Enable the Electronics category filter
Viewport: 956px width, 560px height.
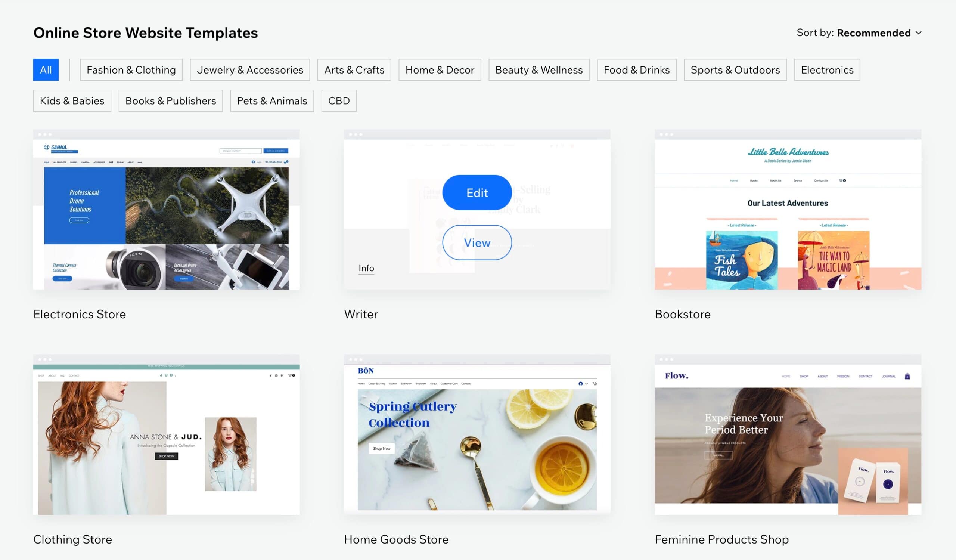(827, 69)
